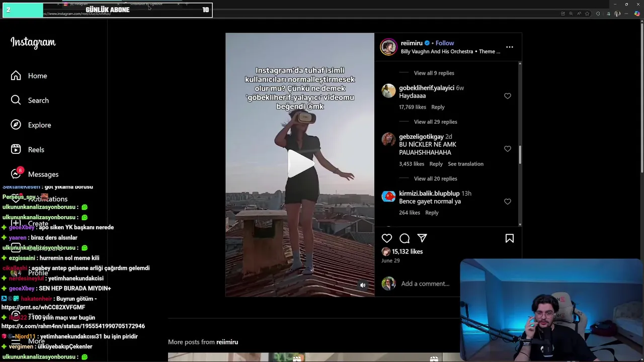
Task: Play the paused reel video
Action: (x=300, y=164)
